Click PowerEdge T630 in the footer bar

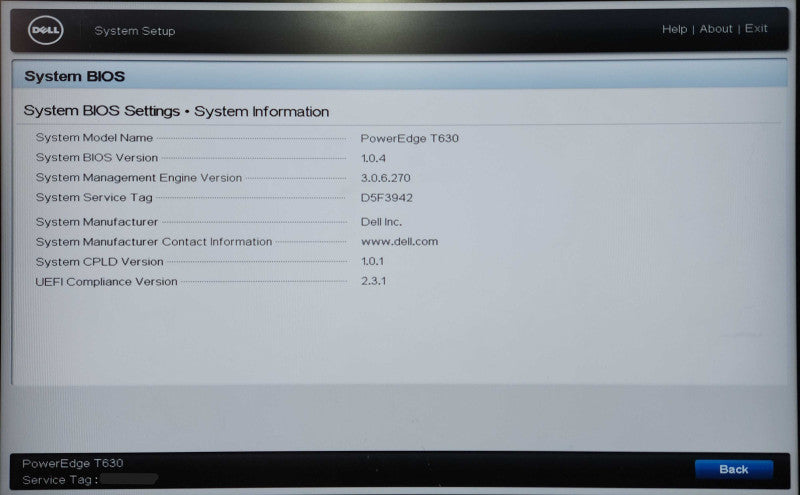[72, 463]
